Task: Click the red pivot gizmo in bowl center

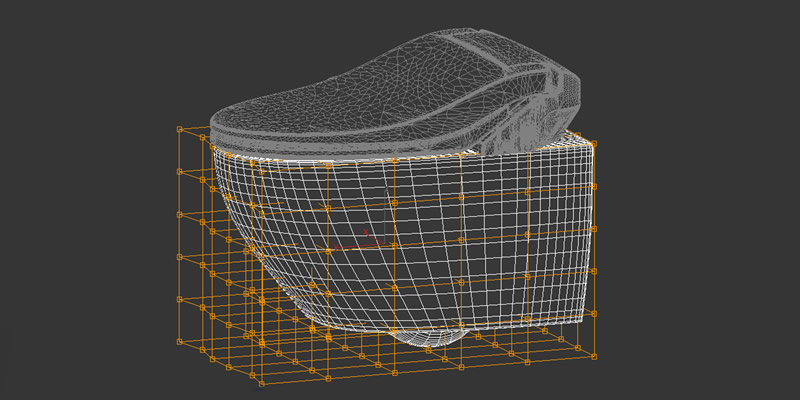Action: coord(367,236)
